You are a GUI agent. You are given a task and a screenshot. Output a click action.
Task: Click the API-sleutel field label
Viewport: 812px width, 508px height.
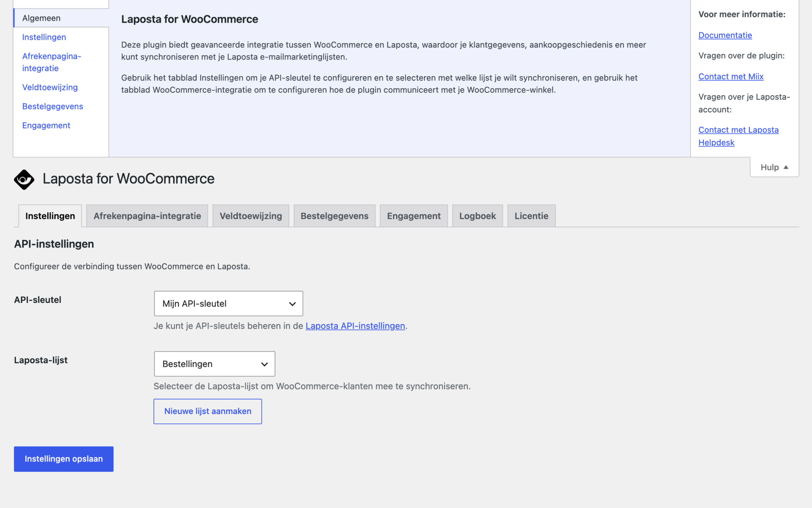38,300
